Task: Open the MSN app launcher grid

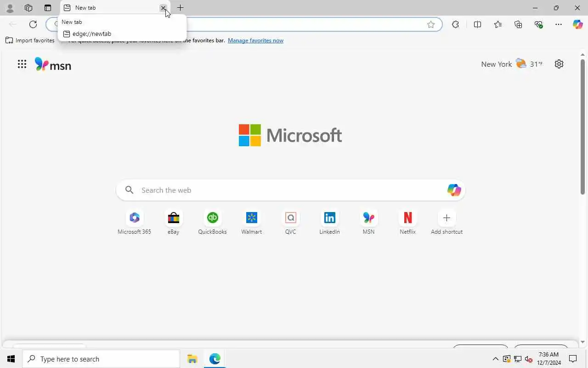Action: (22, 64)
